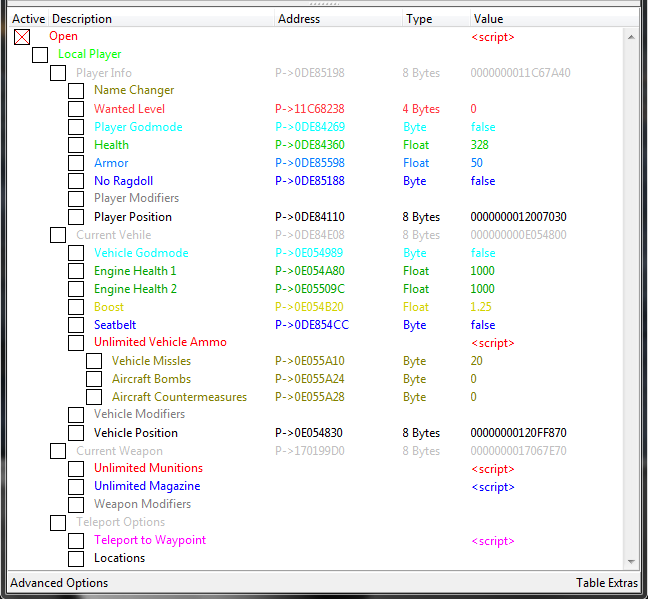Select the Health value 328
Screen dimensions: 648x599
point(479,145)
